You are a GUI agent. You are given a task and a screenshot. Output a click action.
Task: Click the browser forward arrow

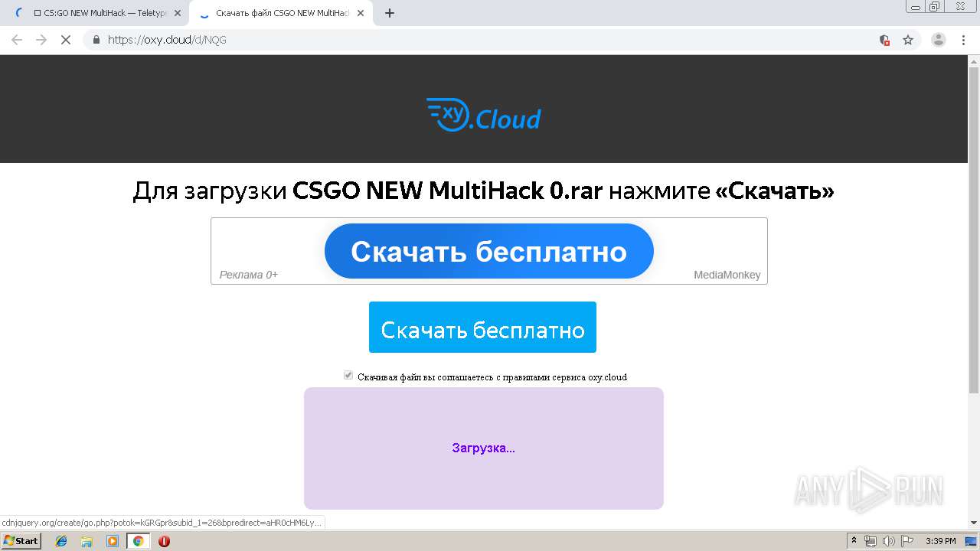pos(41,40)
